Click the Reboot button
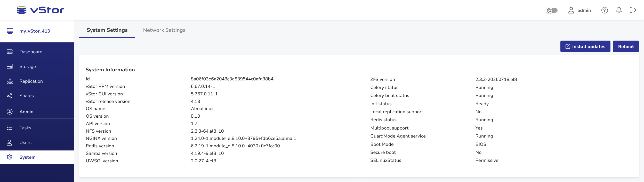 (626, 47)
